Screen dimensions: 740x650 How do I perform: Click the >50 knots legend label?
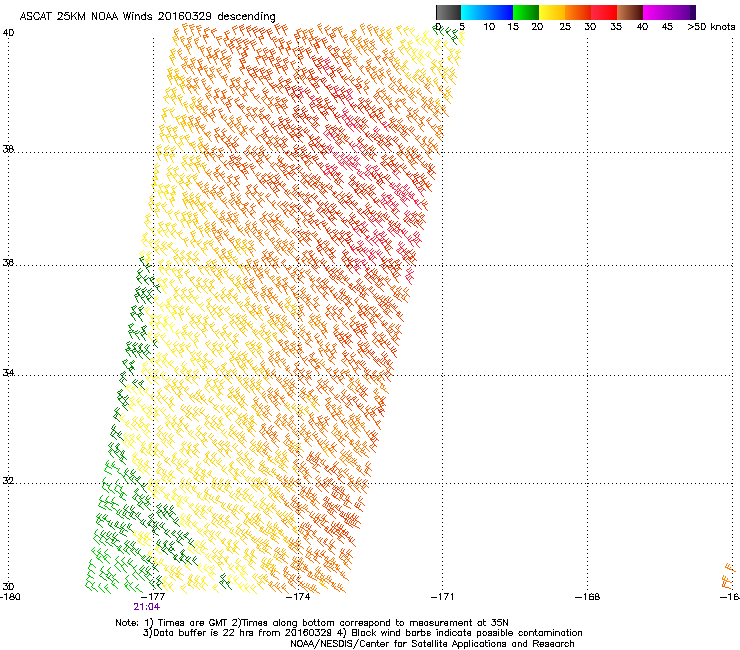(711, 27)
